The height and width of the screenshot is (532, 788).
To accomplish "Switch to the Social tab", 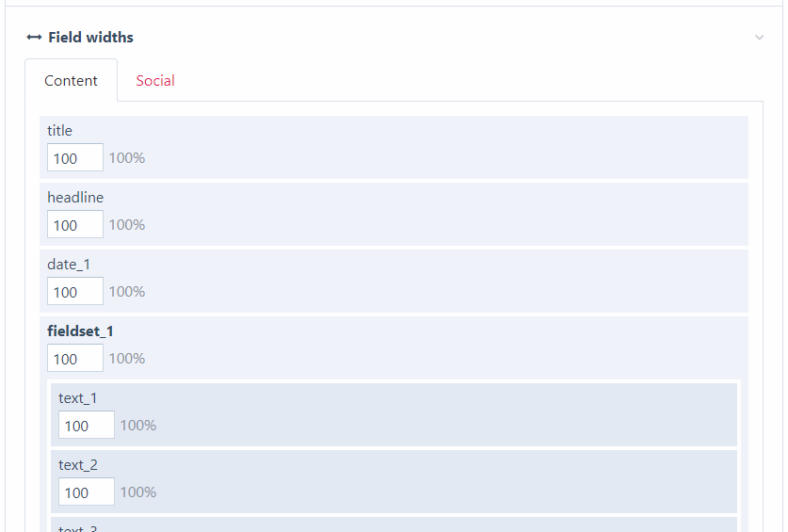I will point(155,80).
